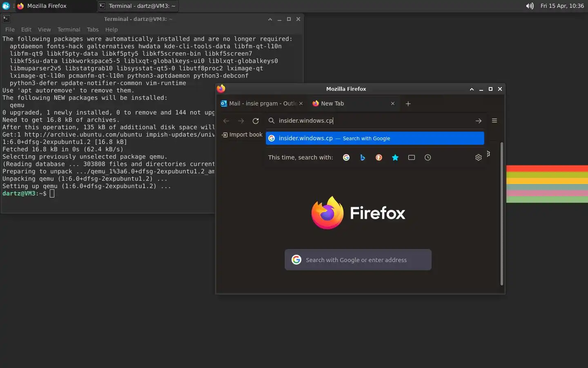Select insider.windows.cp Search with Google suggestion
The height and width of the screenshot is (368, 588).
[375, 138]
